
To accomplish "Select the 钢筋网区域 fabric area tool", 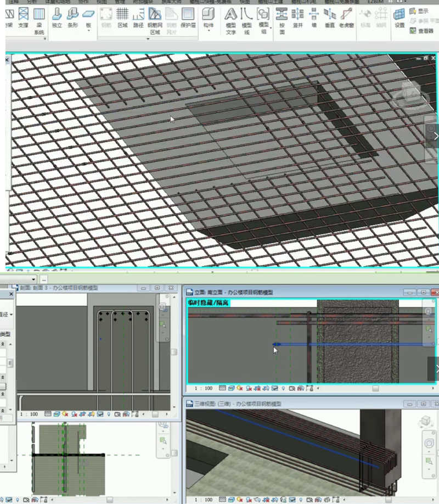I will coord(157,23).
